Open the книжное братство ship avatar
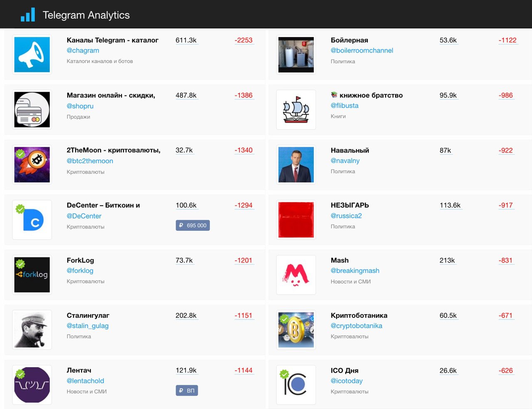The height and width of the screenshot is (409, 532). (x=296, y=109)
